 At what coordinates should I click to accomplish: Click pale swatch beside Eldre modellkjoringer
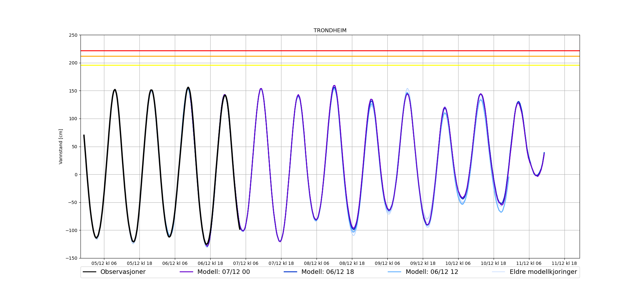coord(498,272)
